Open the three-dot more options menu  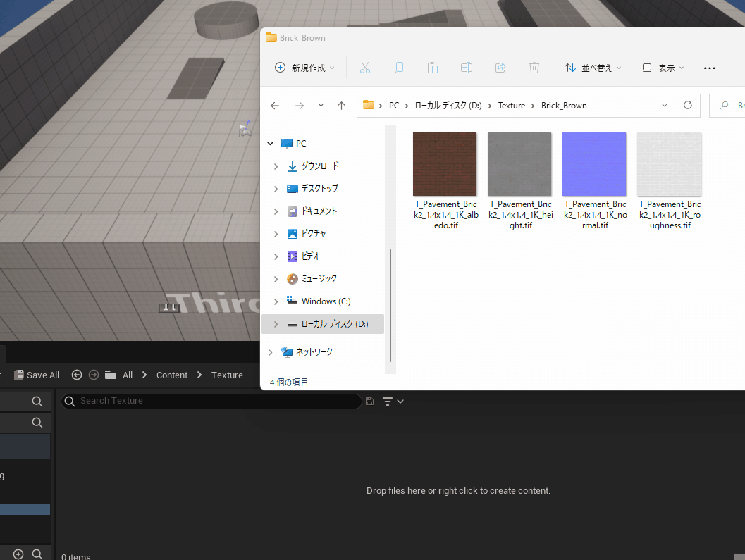tap(709, 68)
